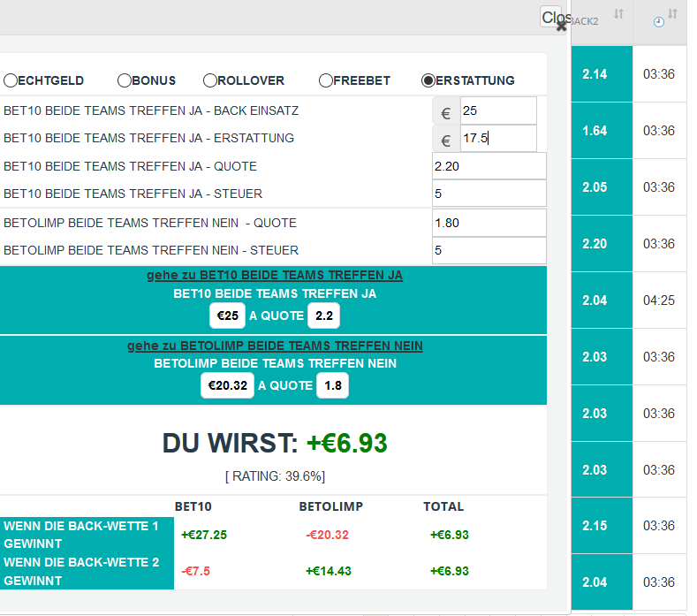The width and height of the screenshot is (697, 616).
Task: Click the BETOLIMP column header
Action: tap(330, 506)
